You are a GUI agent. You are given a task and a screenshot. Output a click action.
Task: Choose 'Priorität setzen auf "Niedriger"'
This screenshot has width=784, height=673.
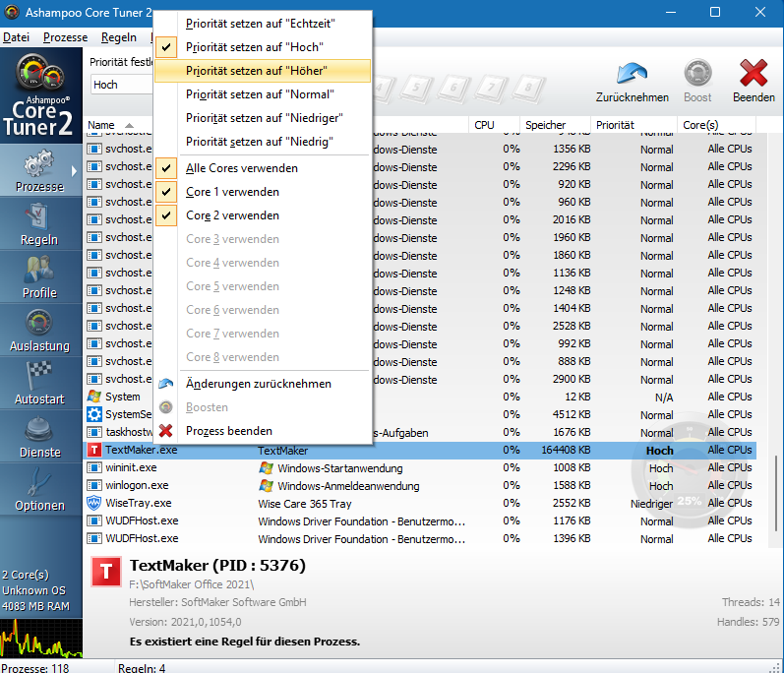tap(263, 118)
